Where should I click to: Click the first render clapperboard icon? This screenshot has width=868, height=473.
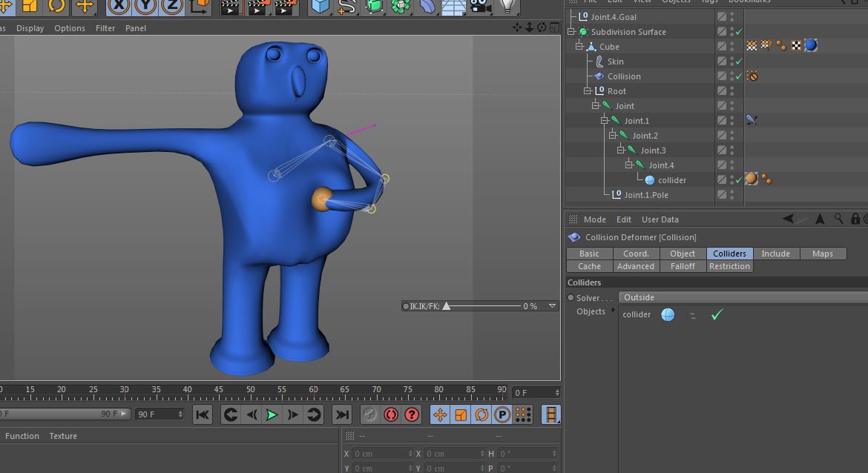230,7
